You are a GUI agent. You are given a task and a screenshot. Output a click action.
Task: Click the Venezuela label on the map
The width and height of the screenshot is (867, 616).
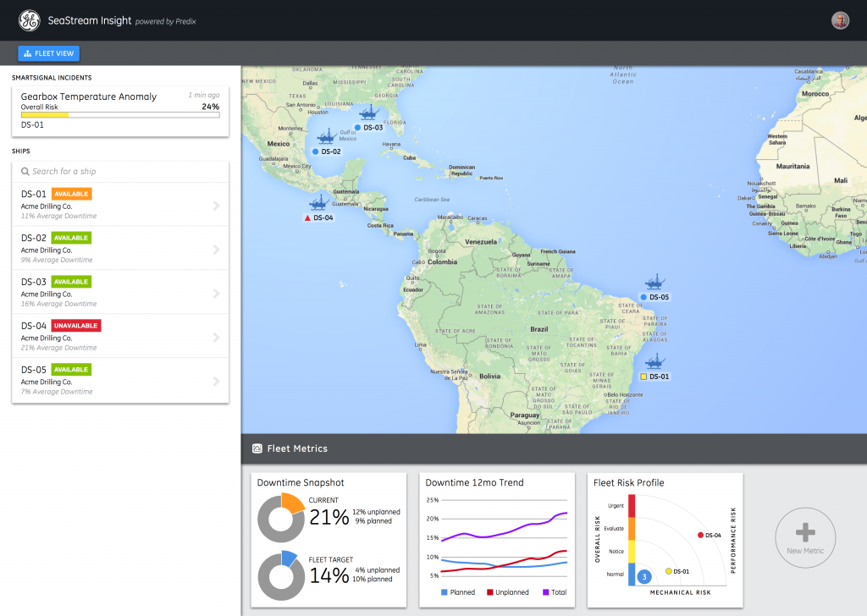click(481, 242)
